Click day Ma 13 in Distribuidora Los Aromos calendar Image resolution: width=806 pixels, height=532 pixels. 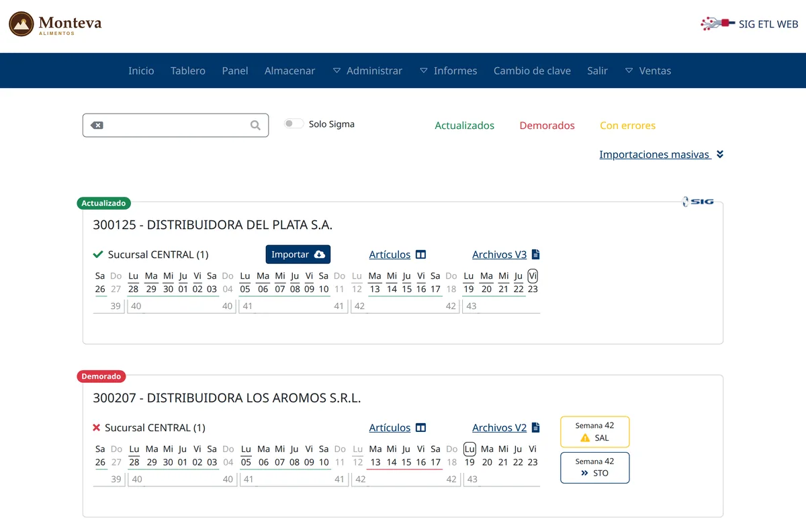pyautogui.click(x=375, y=455)
